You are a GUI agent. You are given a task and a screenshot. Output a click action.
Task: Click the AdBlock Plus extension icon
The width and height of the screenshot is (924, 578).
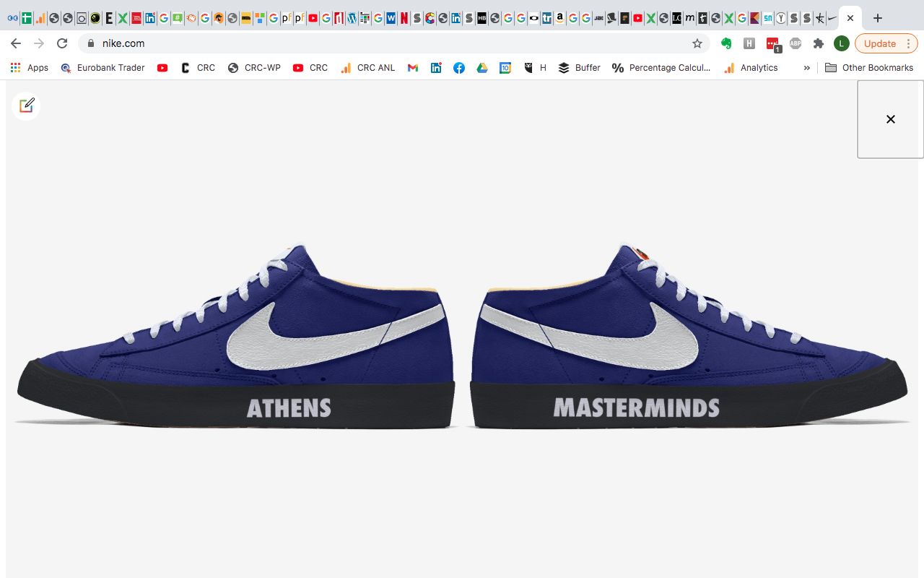(795, 43)
